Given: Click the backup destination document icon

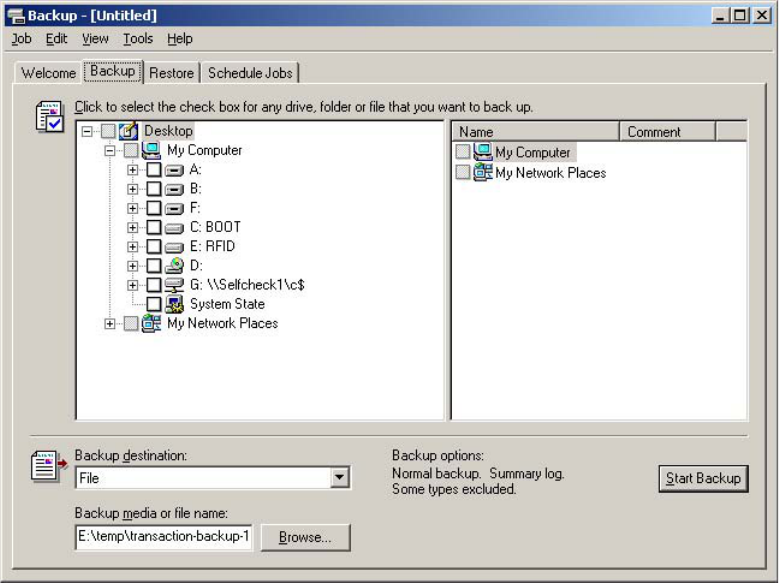Looking at the screenshot, I should click(49, 466).
